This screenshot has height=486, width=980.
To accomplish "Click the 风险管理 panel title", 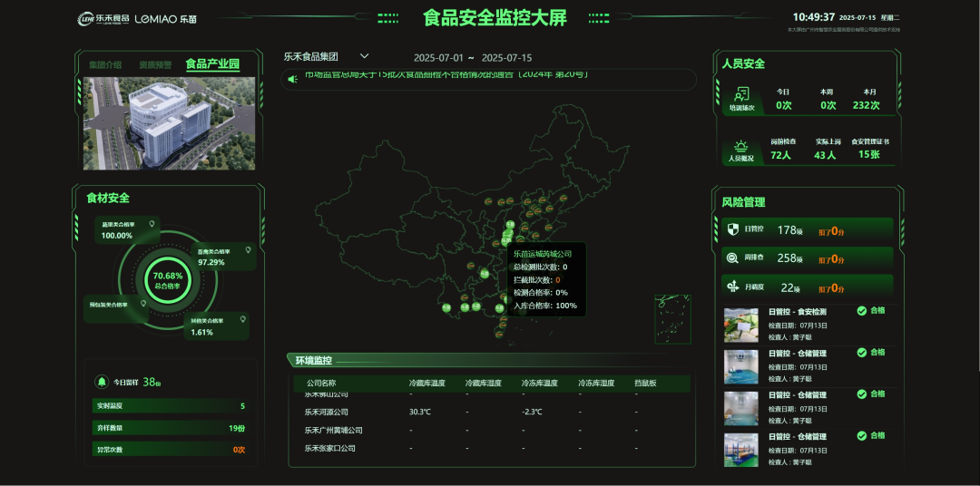I will (x=744, y=202).
